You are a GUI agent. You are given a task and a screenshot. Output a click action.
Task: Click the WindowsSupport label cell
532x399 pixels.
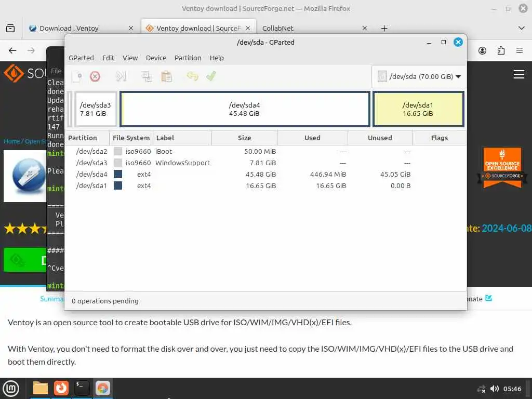(x=182, y=163)
